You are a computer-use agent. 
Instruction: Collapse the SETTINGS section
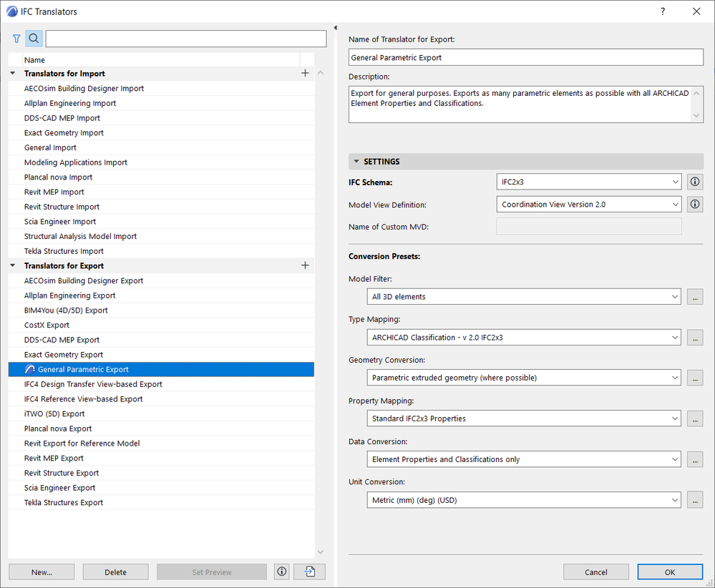(356, 162)
